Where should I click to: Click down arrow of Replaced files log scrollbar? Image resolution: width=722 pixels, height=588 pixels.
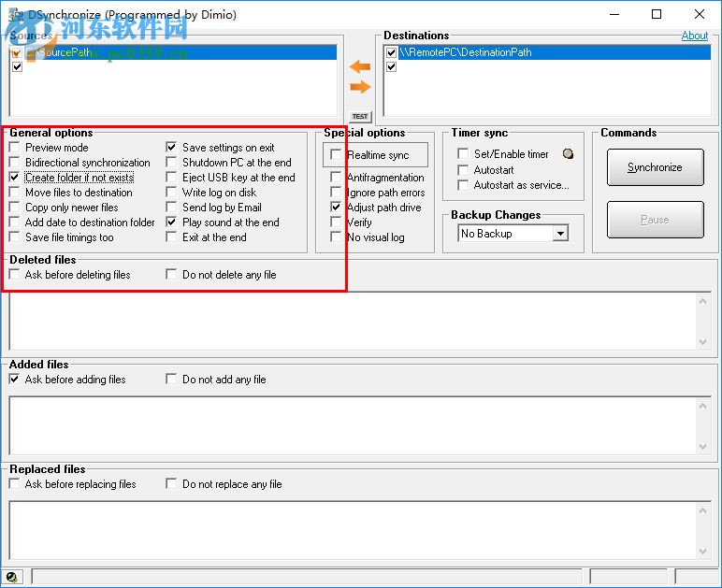coord(702,551)
